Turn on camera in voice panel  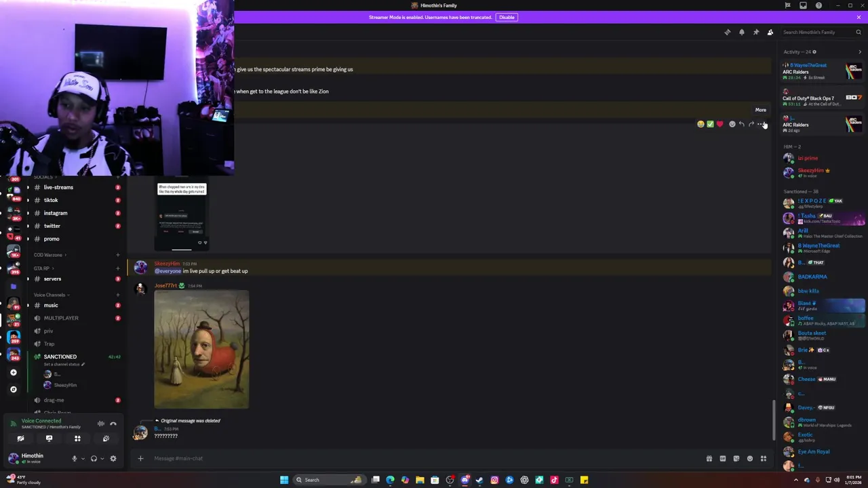tap(20, 439)
